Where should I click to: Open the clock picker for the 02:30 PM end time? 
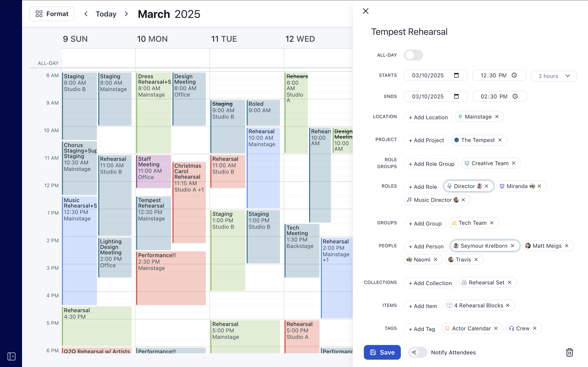pyautogui.click(x=515, y=96)
